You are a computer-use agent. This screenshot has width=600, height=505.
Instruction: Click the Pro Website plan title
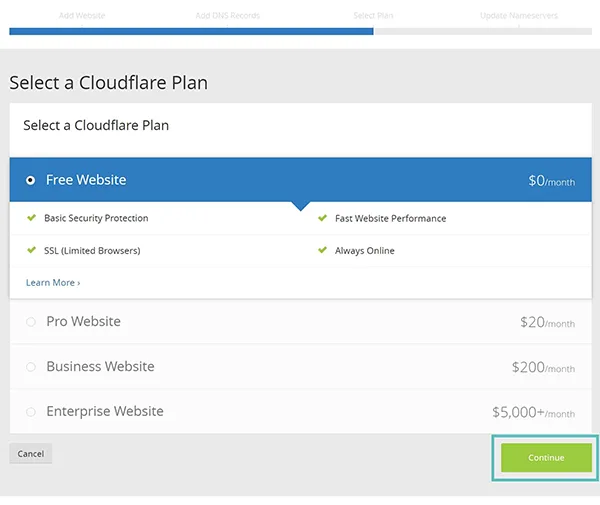click(83, 321)
